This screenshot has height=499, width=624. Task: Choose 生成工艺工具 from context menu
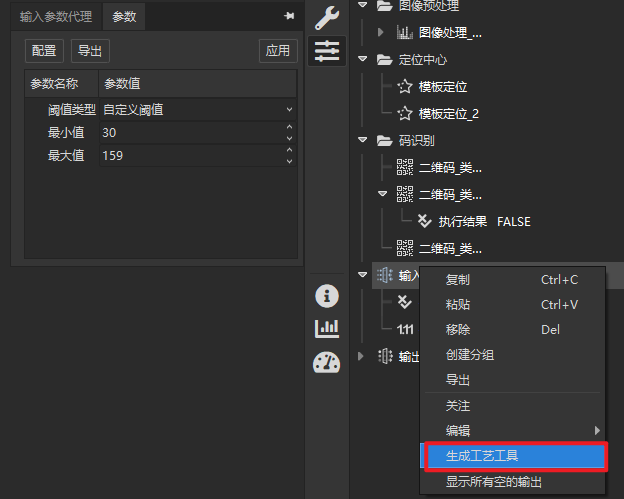tap(514, 456)
